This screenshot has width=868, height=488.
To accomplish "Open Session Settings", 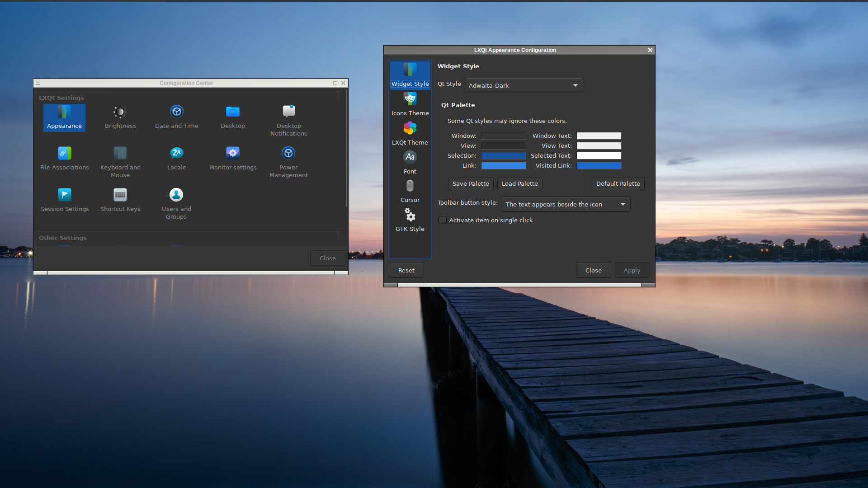I will coord(65,201).
